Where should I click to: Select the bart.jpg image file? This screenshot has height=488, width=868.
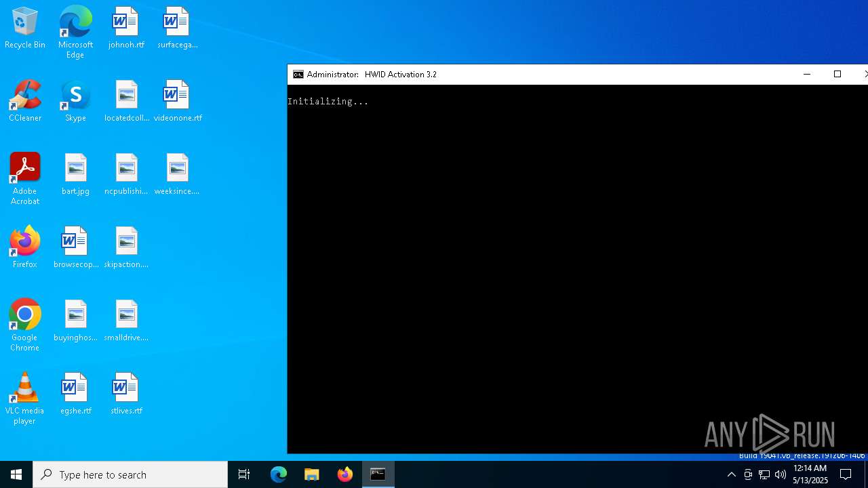coord(75,175)
